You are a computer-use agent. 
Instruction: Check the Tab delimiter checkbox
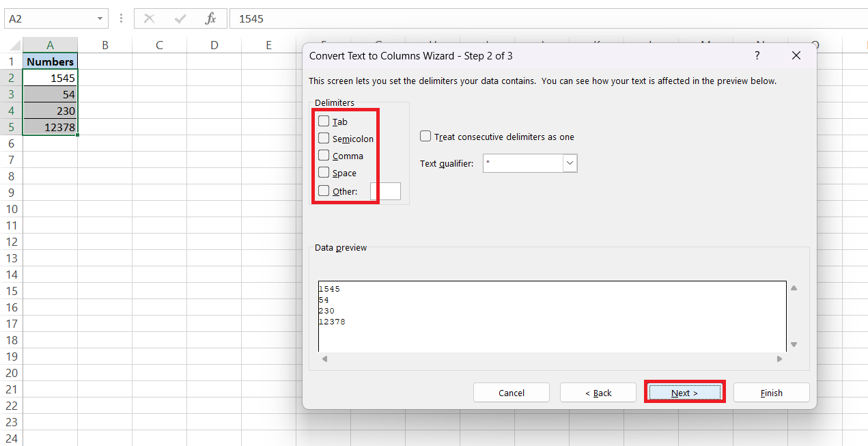[324, 121]
